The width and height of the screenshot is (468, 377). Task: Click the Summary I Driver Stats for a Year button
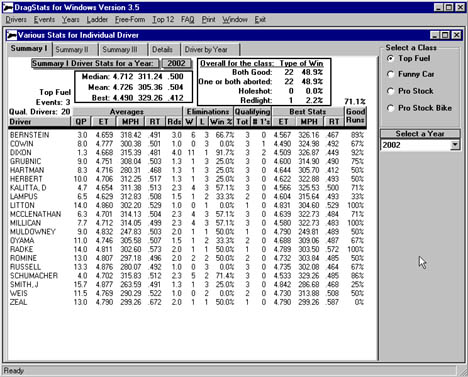(x=96, y=63)
